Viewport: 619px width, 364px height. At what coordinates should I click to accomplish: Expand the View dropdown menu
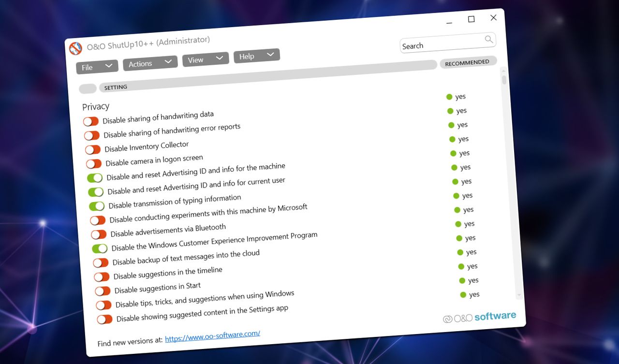click(x=206, y=59)
